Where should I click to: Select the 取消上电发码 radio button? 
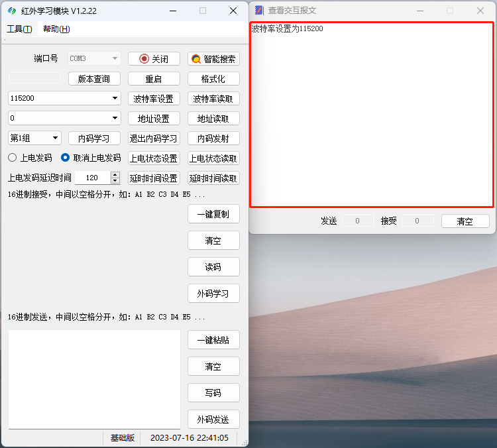(x=66, y=158)
